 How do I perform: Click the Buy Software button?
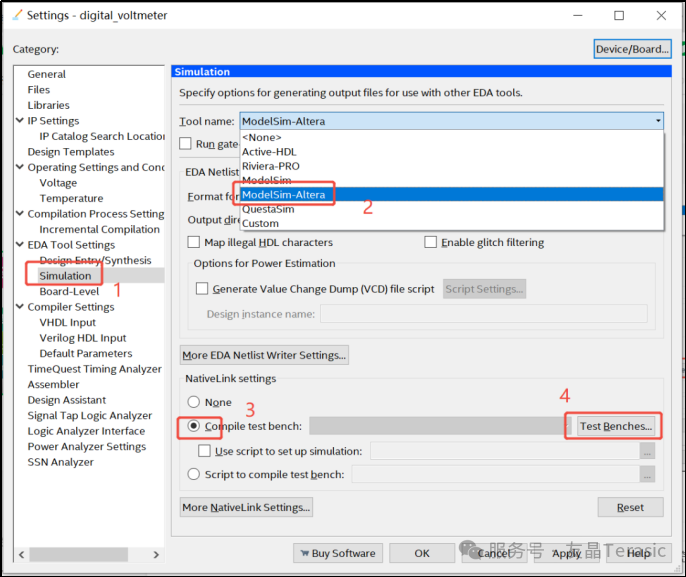click(x=338, y=553)
